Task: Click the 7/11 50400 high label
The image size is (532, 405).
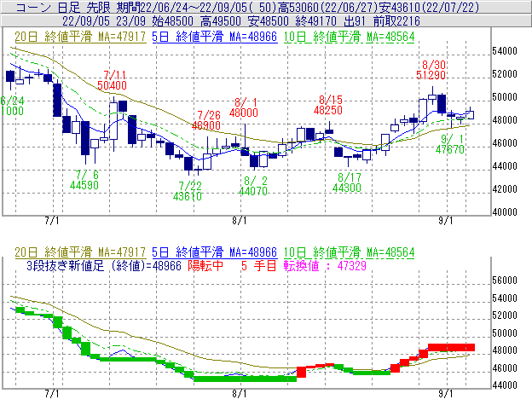Action: click(x=113, y=80)
